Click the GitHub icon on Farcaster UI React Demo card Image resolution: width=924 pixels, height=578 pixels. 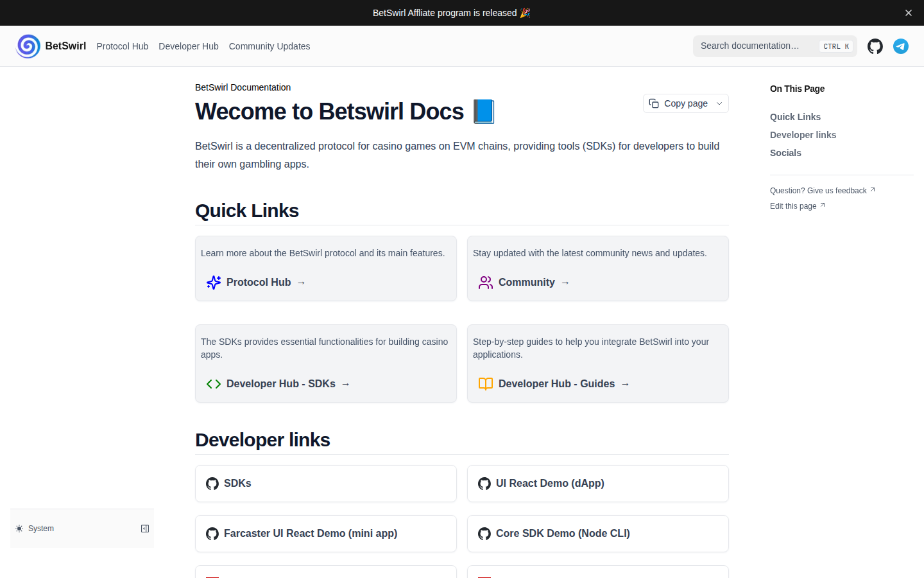pos(212,534)
